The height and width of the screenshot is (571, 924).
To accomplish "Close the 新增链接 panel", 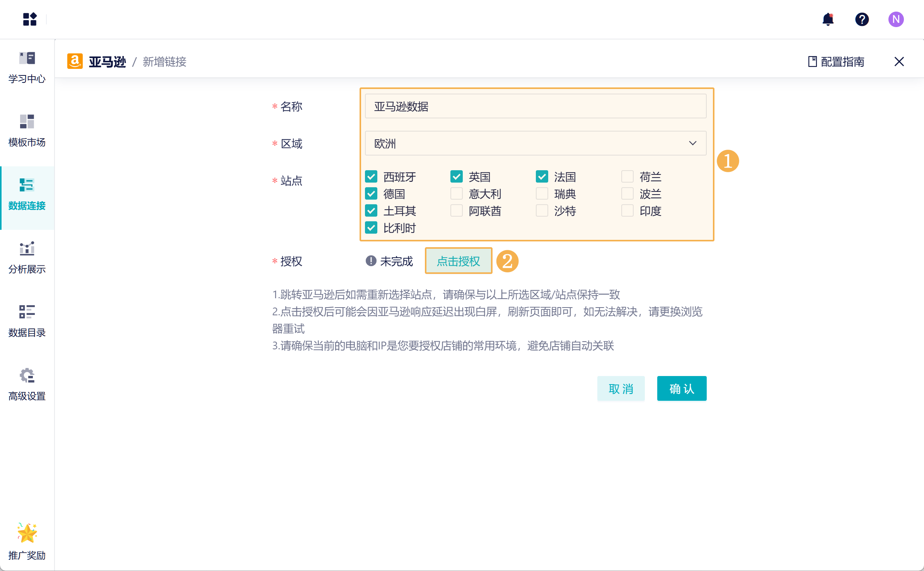I will pos(899,62).
